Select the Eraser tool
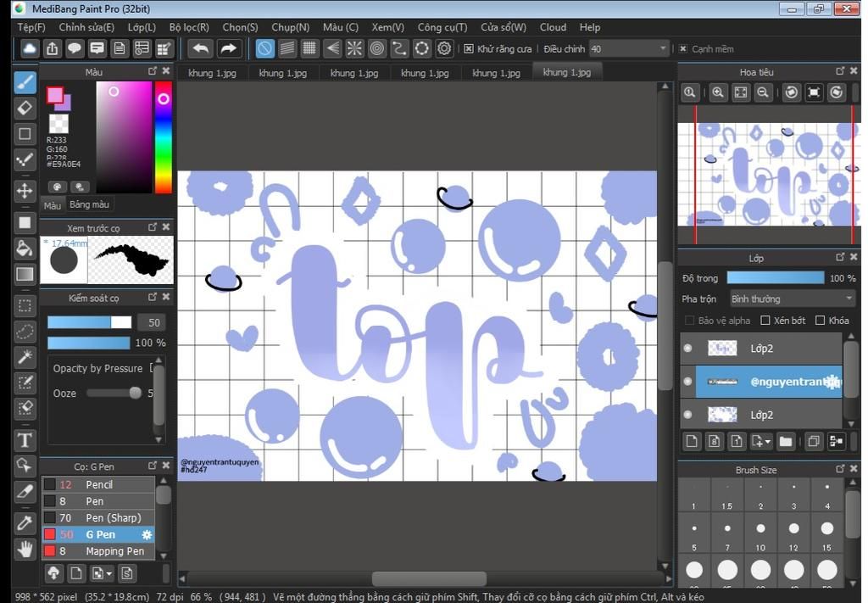The height and width of the screenshot is (603, 868). [x=25, y=108]
